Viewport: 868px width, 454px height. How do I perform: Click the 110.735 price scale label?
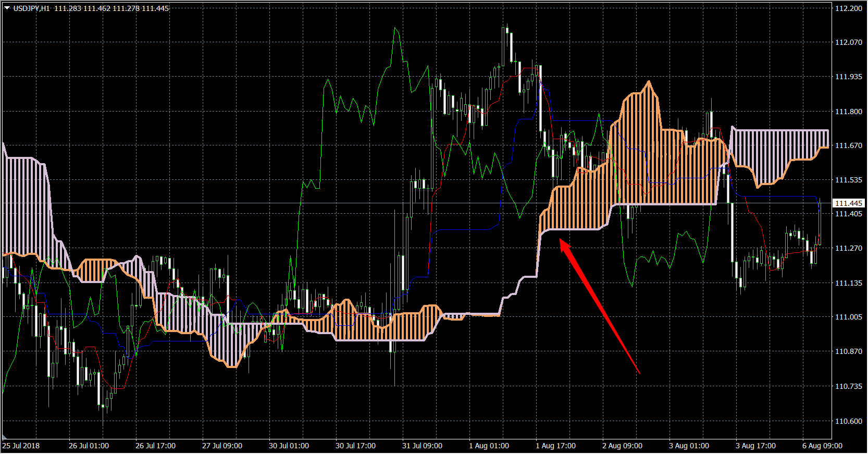coord(848,386)
